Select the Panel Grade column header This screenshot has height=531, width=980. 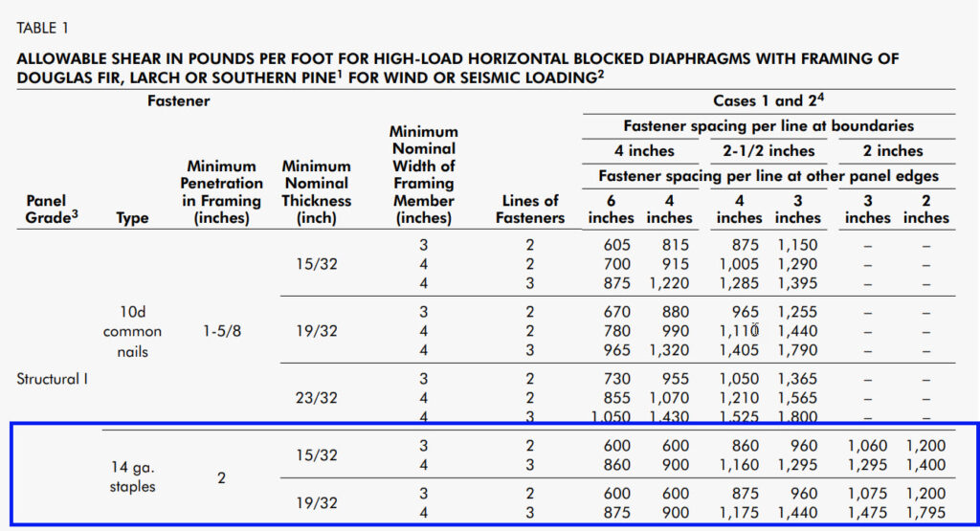pyautogui.click(x=52, y=210)
